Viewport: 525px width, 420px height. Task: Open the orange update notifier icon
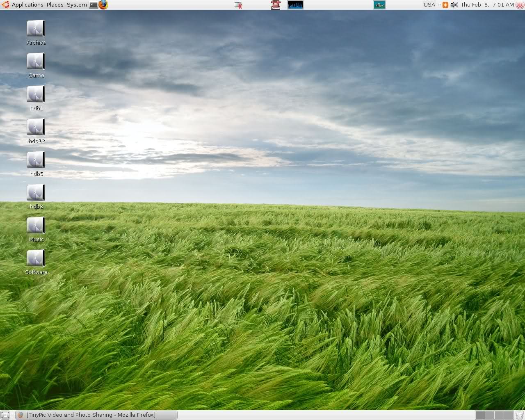445,5
